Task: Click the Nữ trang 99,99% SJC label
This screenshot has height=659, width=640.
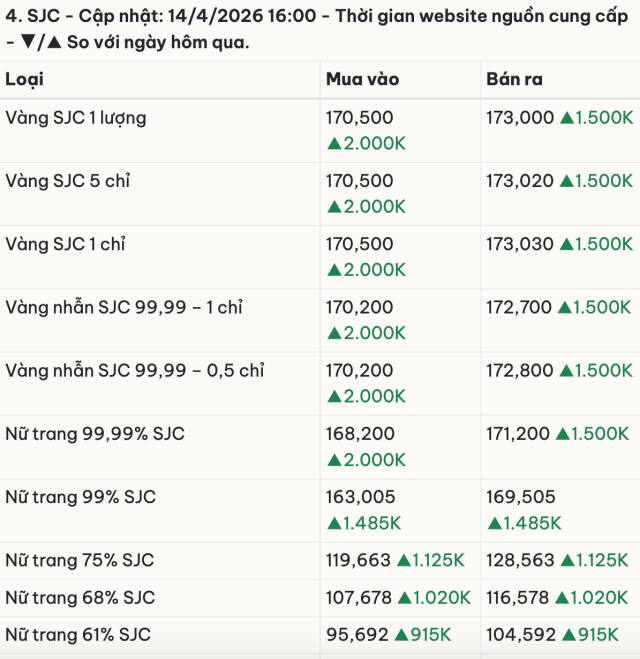Action: point(95,434)
